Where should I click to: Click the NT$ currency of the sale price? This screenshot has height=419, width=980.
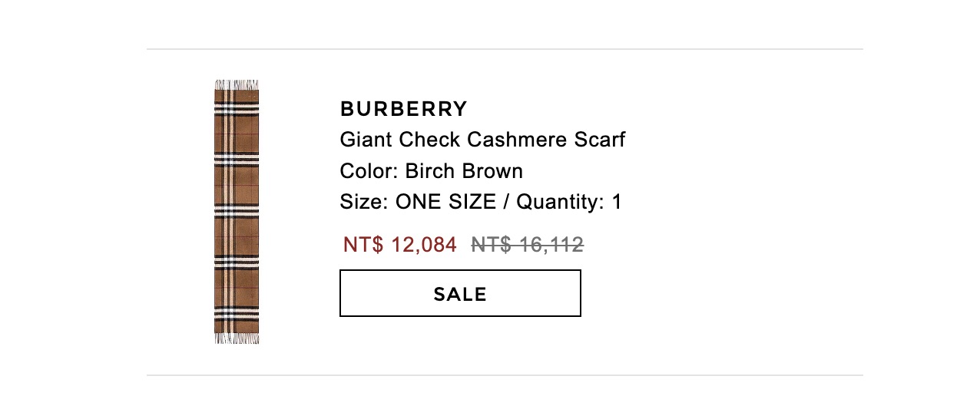point(363,245)
